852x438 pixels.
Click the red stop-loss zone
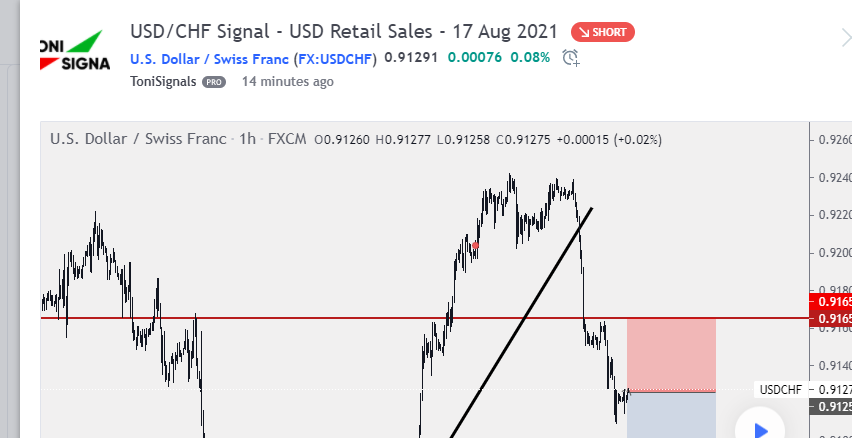(x=671, y=353)
